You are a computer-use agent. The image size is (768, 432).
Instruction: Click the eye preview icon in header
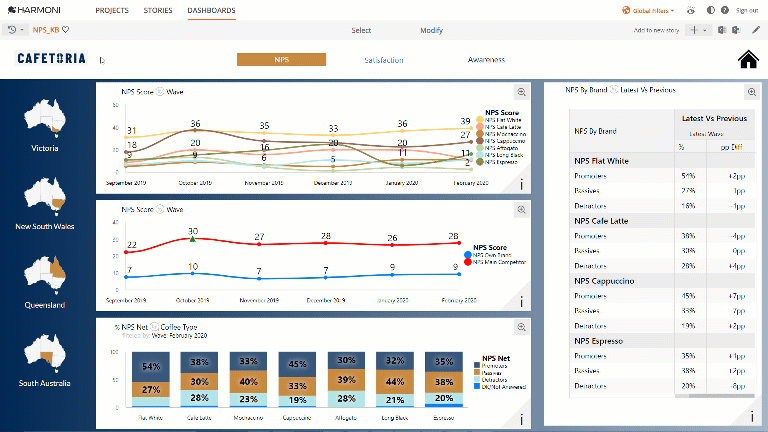pos(691,10)
